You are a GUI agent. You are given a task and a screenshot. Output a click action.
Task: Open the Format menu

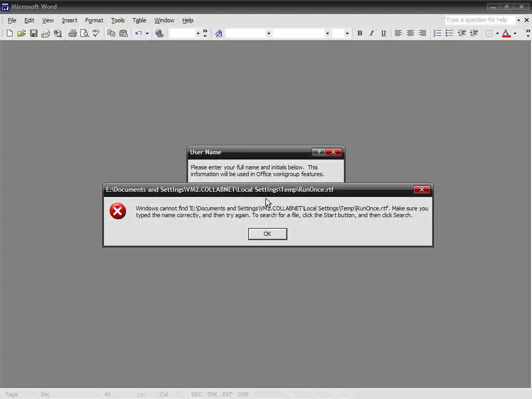click(x=94, y=20)
